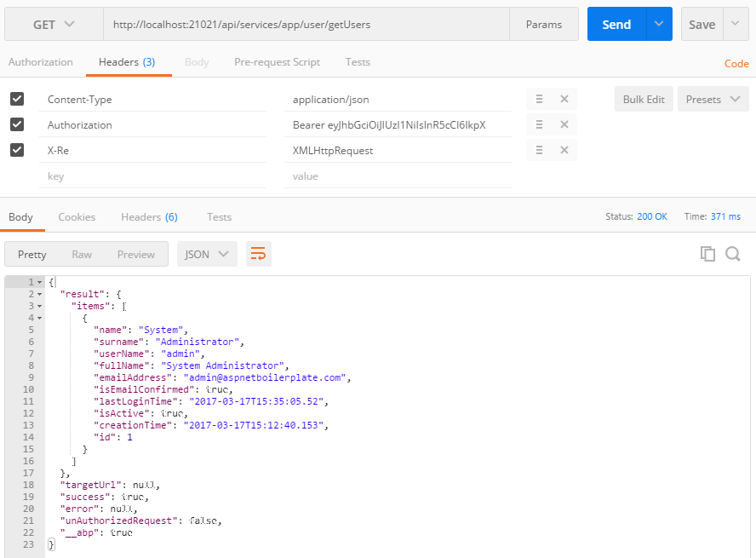Viewport: 756px width, 558px height.
Task: Switch to Raw view
Action: click(x=82, y=254)
